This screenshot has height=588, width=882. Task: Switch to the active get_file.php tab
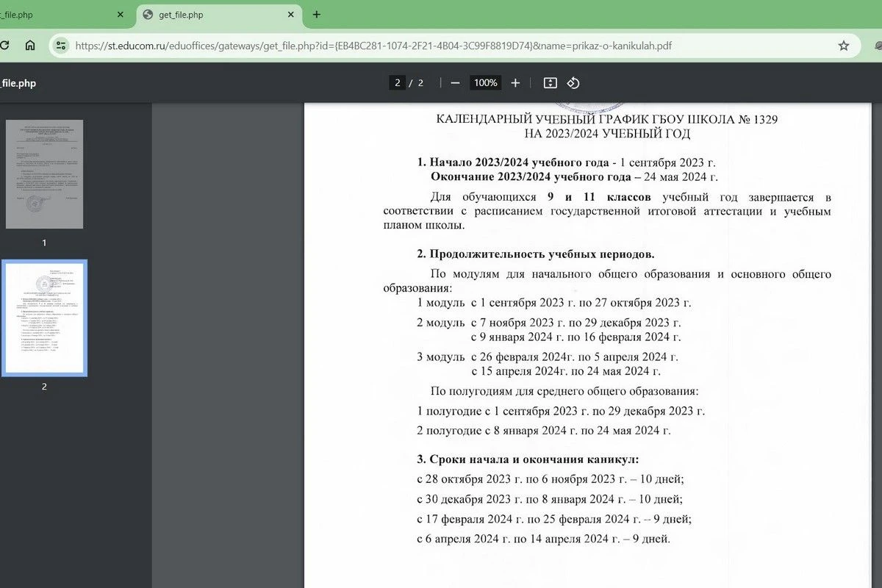220,15
